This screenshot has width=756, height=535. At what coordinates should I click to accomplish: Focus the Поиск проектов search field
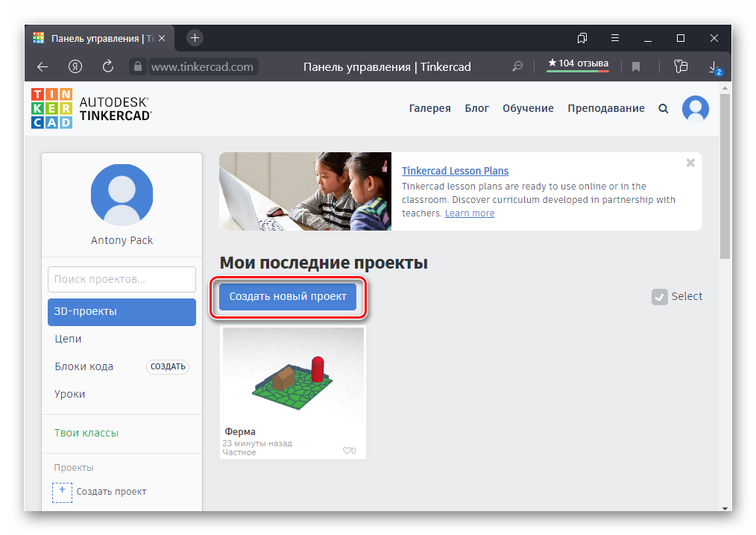click(x=122, y=280)
